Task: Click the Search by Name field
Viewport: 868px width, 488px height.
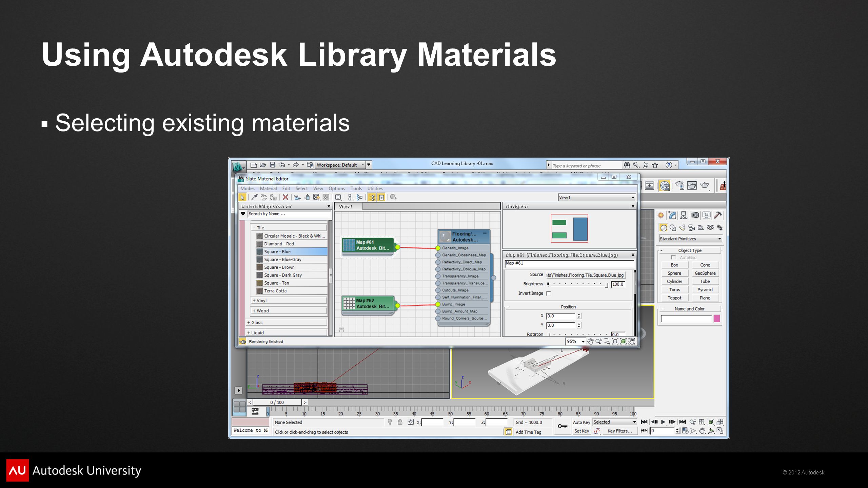Action: click(x=289, y=214)
